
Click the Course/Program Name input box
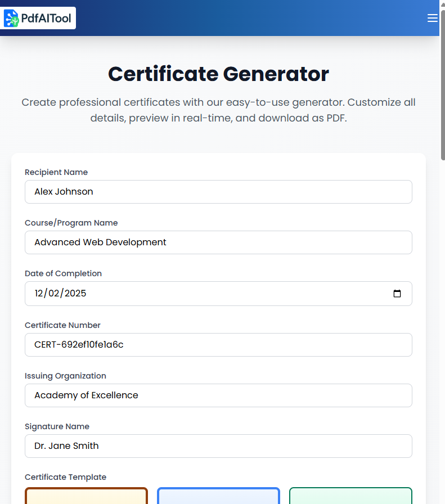point(218,242)
